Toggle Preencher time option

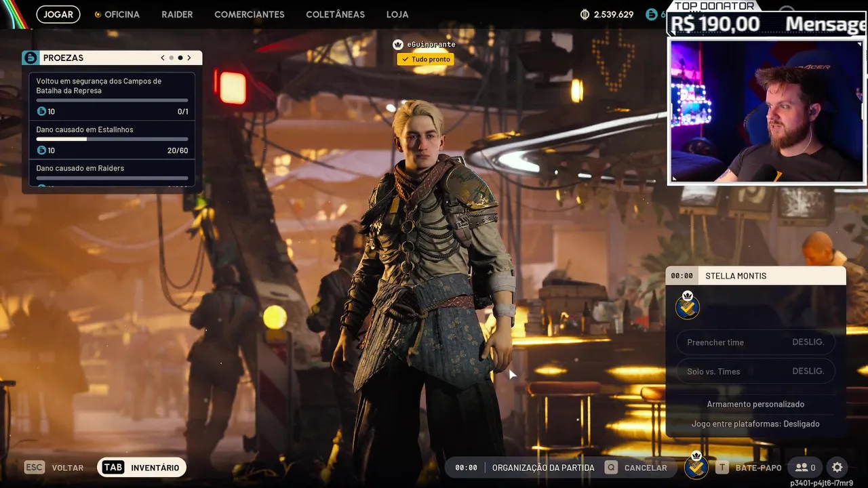[755, 342]
